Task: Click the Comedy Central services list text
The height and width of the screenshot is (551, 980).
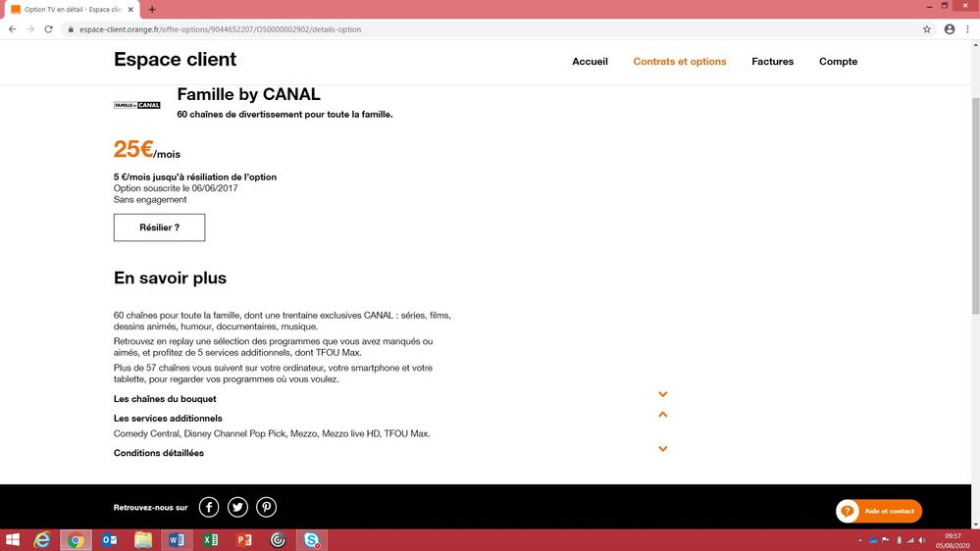Action: [x=272, y=433]
